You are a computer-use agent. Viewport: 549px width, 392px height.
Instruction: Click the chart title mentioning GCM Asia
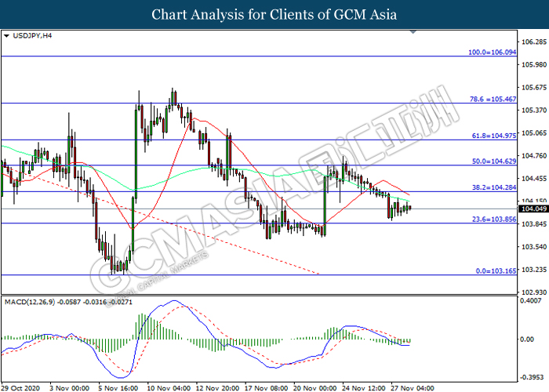(274, 14)
